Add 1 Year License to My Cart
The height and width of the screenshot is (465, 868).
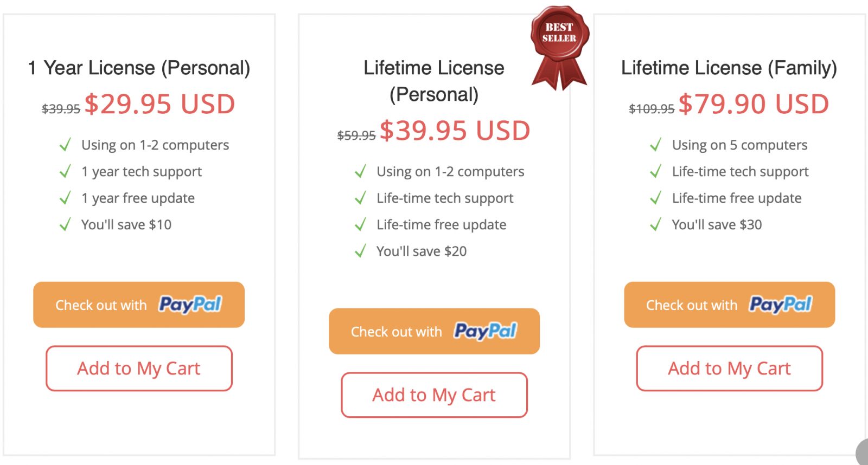[139, 369]
